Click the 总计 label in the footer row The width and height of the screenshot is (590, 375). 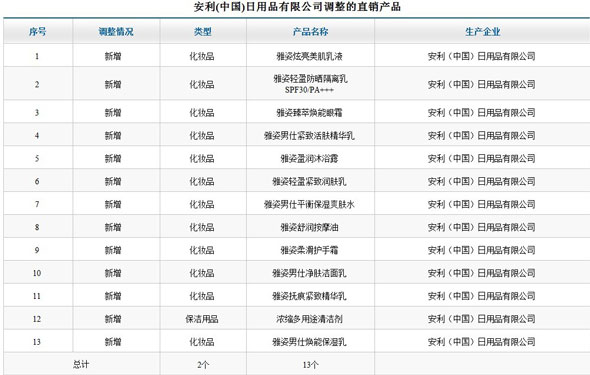[x=81, y=364]
